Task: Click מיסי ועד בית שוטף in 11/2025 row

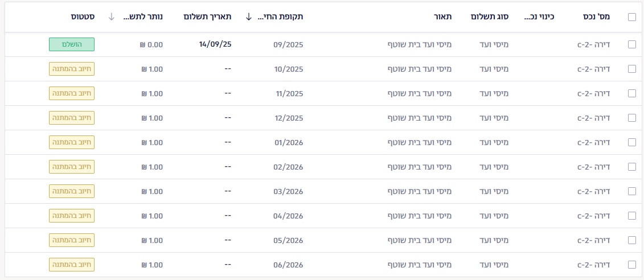Action: click(419, 93)
